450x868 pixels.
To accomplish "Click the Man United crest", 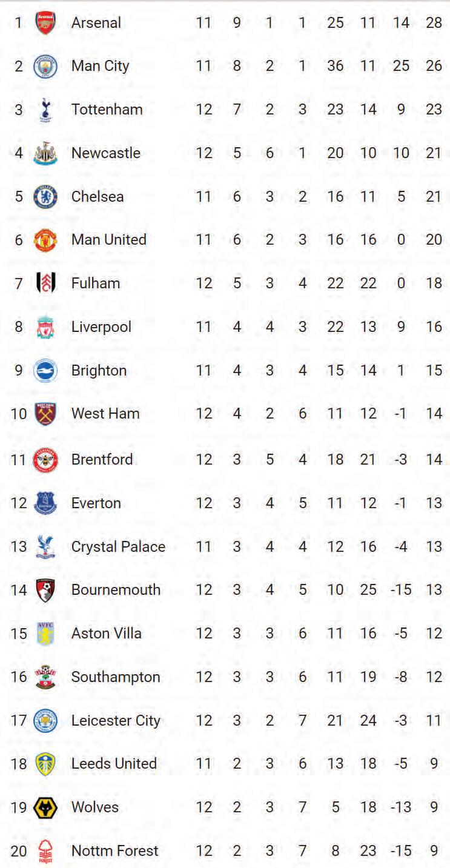I will [45, 240].
